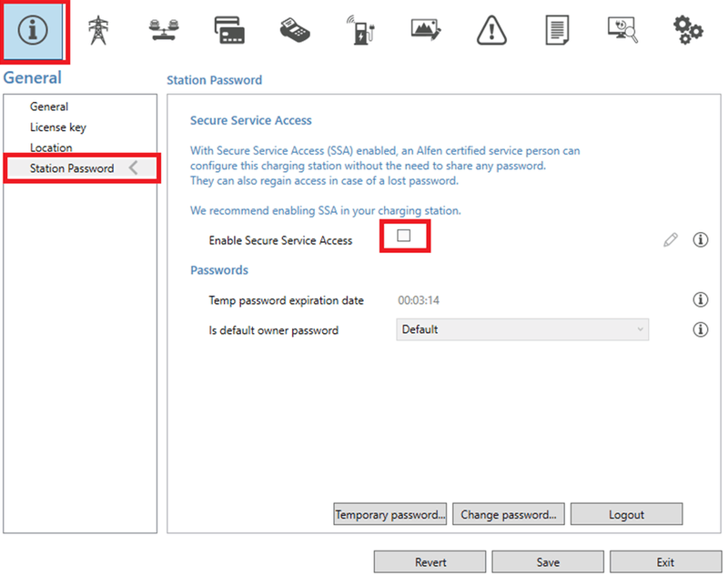Show info for Enable Secure Service Access
Image resolution: width=728 pixels, height=586 pixels.
(x=700, y=240)
